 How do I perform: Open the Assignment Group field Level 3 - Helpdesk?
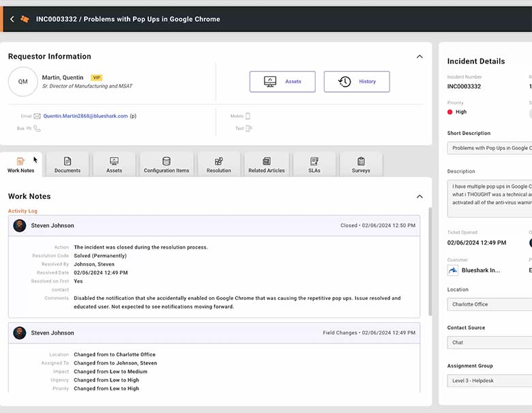point(490,381)
